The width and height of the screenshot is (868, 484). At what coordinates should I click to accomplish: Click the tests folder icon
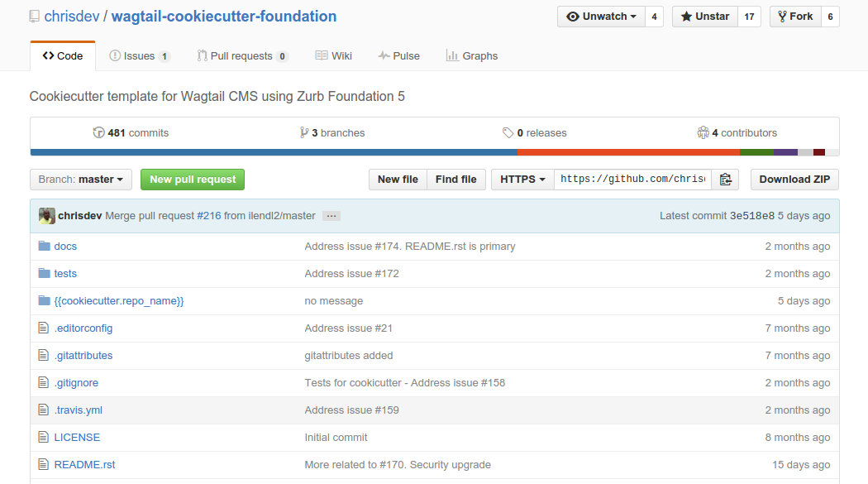45,273
